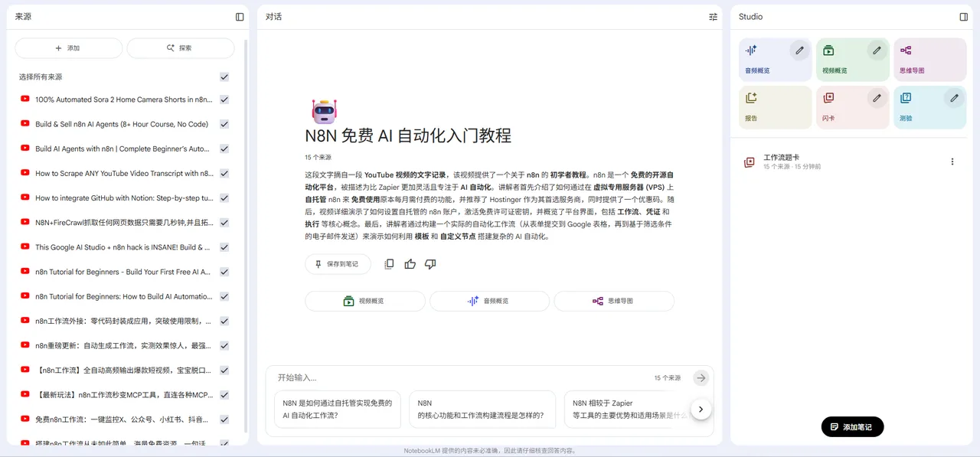Uncheck How to integrate GitHub with Notion source

224,197
